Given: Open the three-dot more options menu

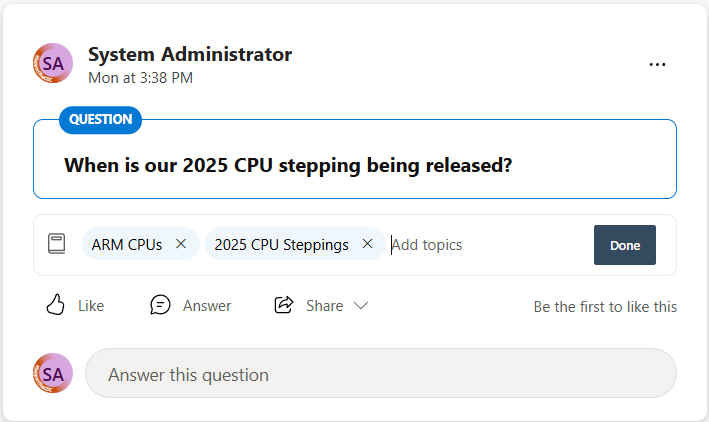Looking at the screenshot, I should 657,65.
